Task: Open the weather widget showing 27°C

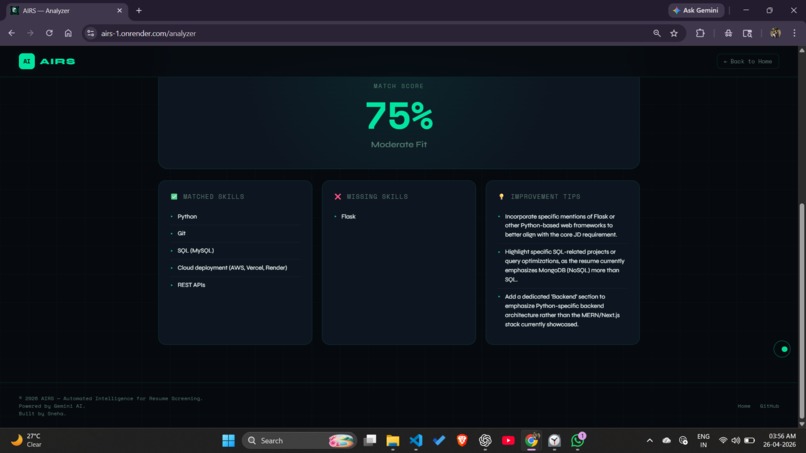Action: point(27,440)
